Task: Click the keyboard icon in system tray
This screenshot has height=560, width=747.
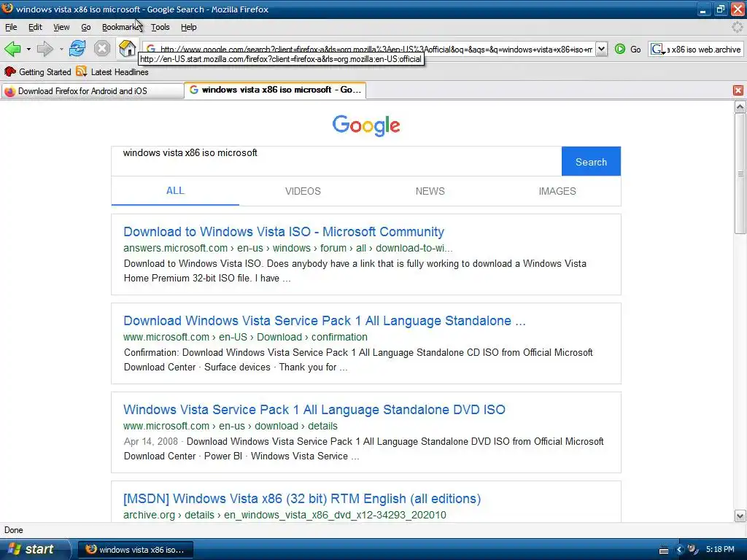Action: tap(664, 550)
